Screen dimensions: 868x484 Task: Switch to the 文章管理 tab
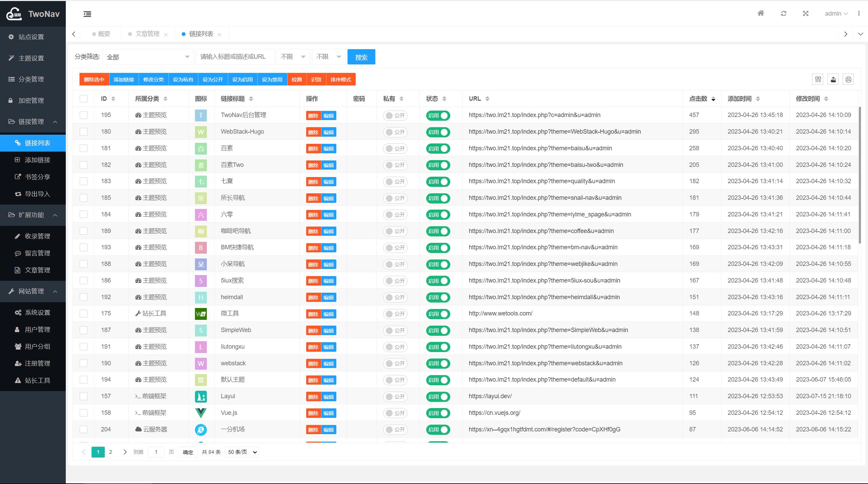click(147, 34)
